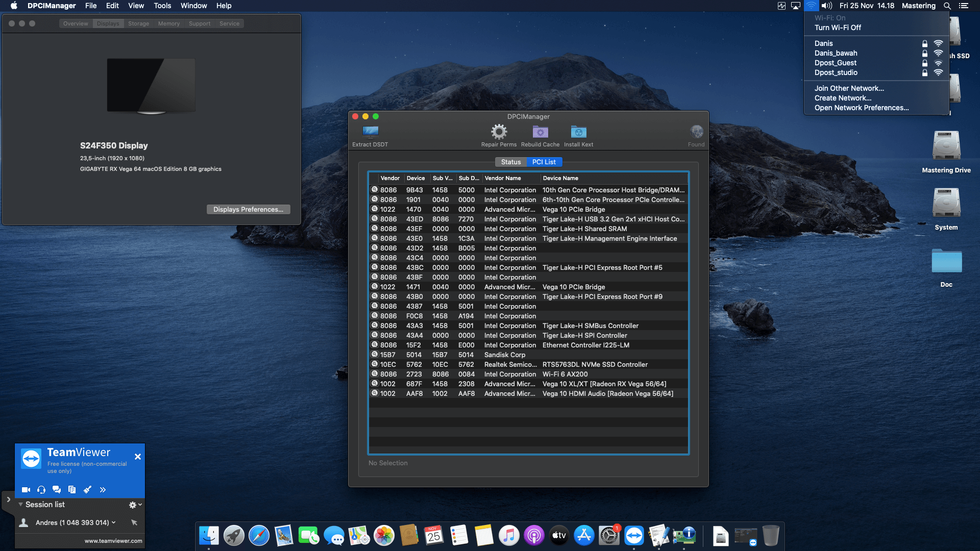Start TeamViewer video camera call
The width and height of the screenshot is (980, 551).
coord(26,490)
